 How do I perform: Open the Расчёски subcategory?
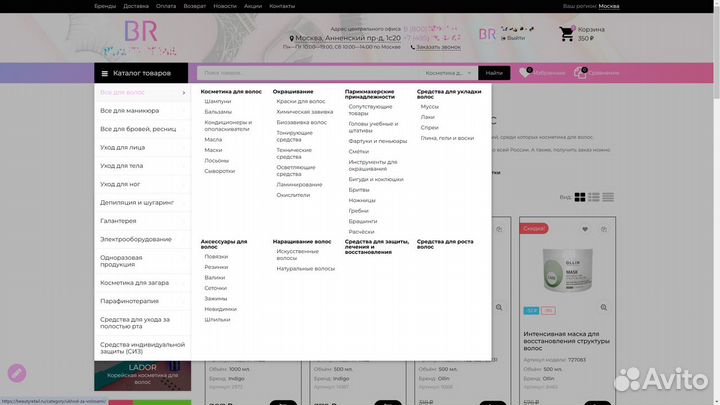pos(361,232)
